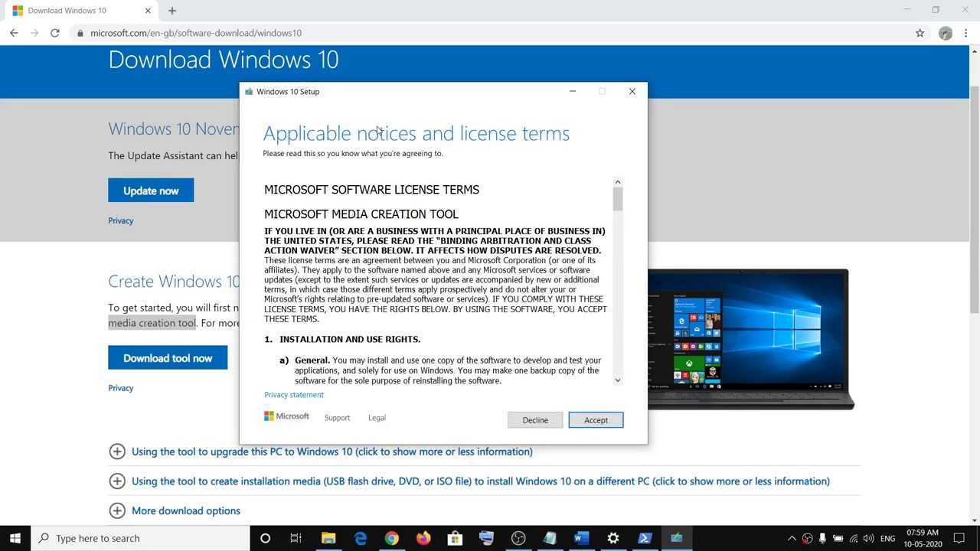This screenshot has width=980, height=551.
Task: Expand More download options
Action: (175, 510)
